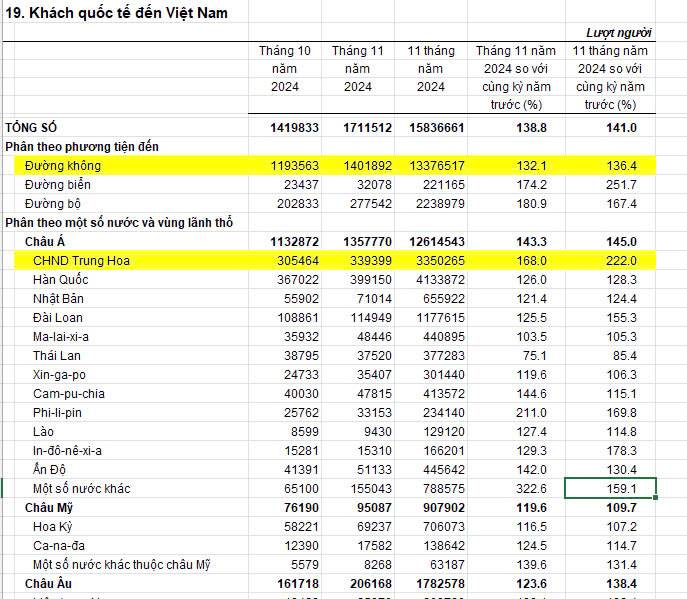Click total value 1419833

[x=294, y=128]
